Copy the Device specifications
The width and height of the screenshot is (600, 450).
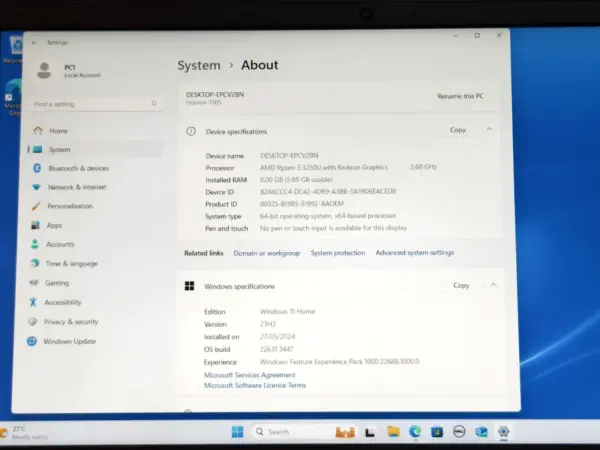[x=458, y=130]
